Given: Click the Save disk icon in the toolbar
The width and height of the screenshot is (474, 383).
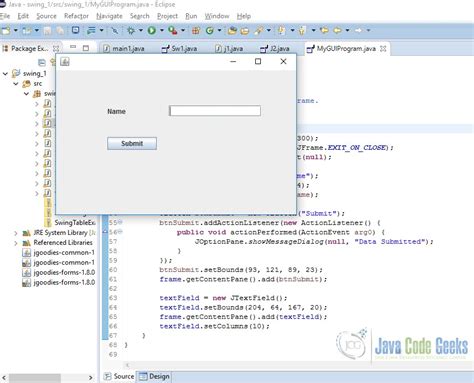Looking at the screenshot, I should pyautogui.click(x=48, y=31).
